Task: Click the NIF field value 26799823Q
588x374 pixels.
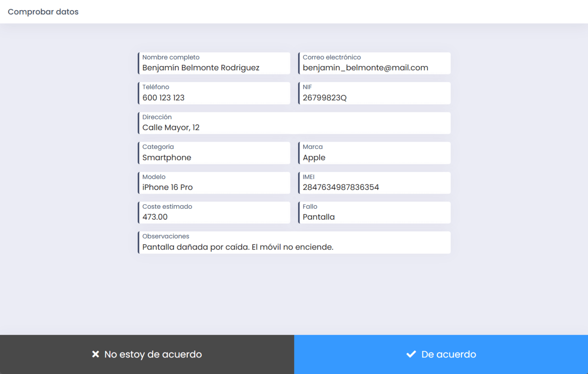Action: tap(325, 98)
